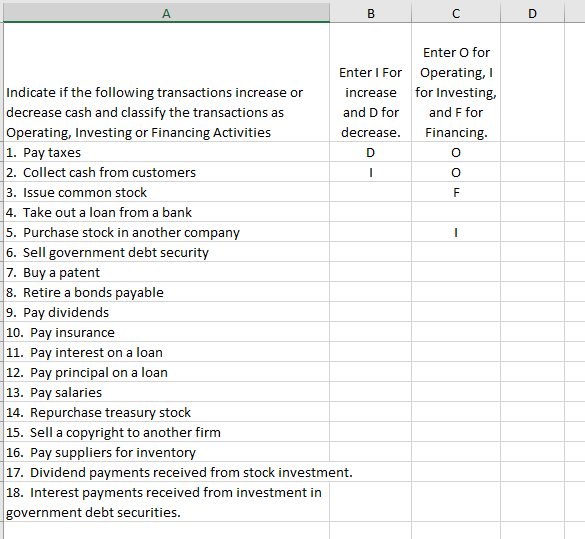Image resolution: width=585 pixels, height=539 pixels.
Task: Click column C cell for Pay suppliers for inventory
Action: point(456,452)
